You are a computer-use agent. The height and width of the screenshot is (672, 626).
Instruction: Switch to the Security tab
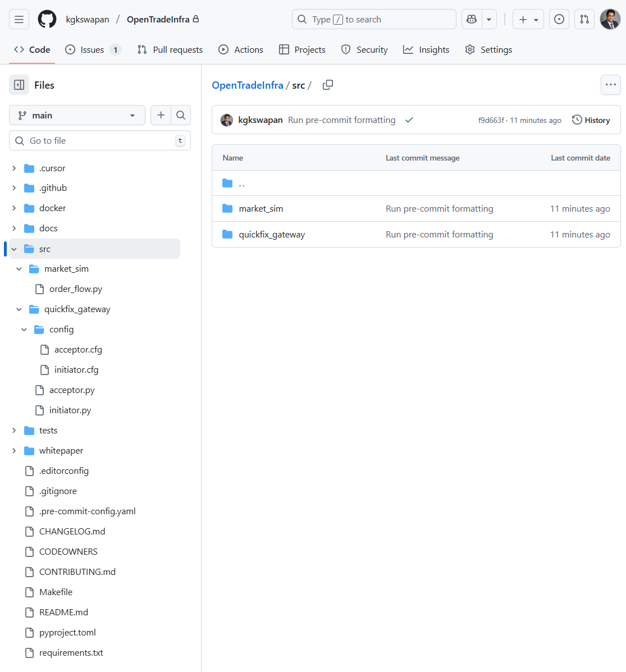tap(364, 49)
